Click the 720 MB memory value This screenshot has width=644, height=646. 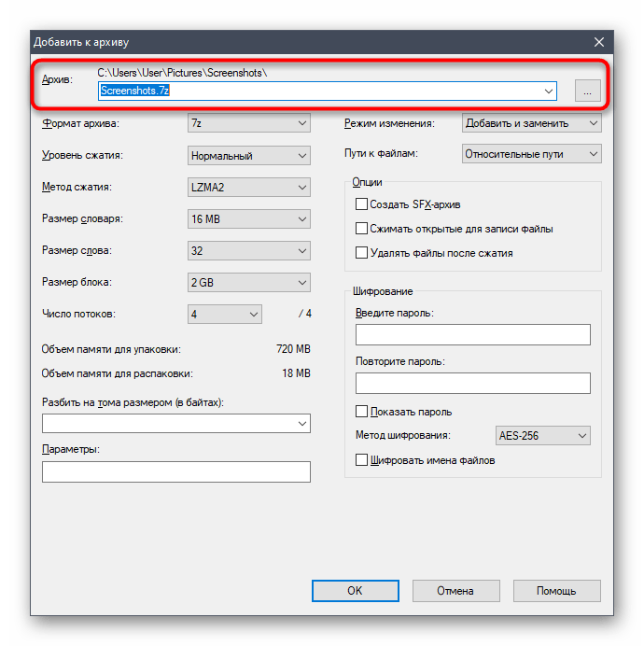(293, 349)
